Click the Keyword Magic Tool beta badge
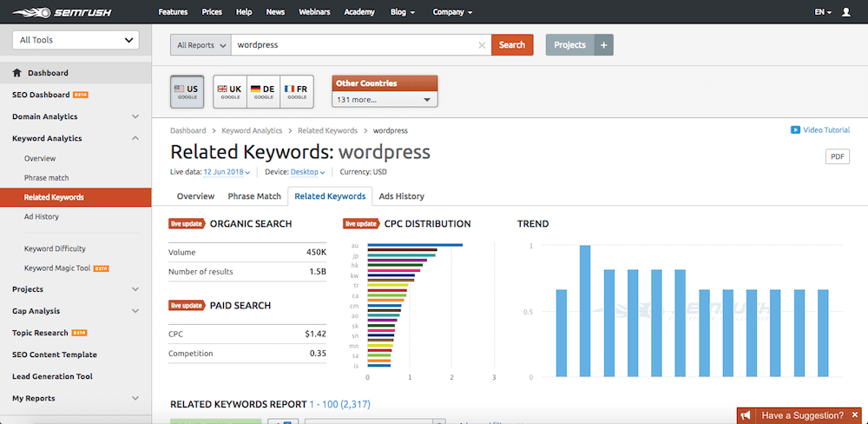The width and height of the screenshot is (868, 424). pyautogui.click(x=102, y=268)
